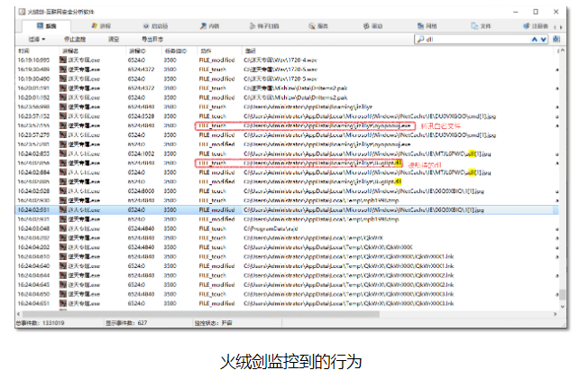
Task: Switch to the 进程 tab
Action: 101,26
